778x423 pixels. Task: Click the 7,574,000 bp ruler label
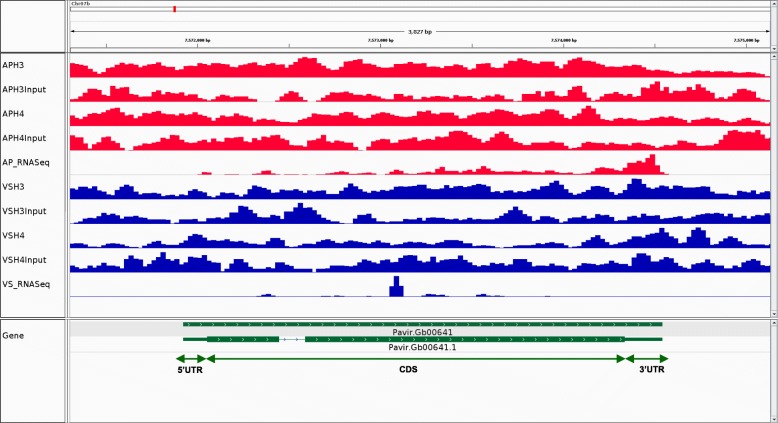pyautogui.click(x=564, y=40)
